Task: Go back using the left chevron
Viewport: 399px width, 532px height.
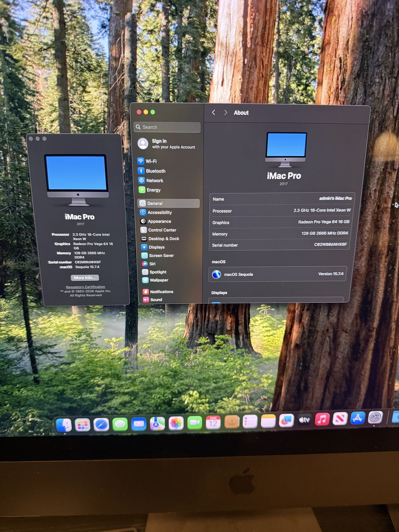Action: tap(214, 113)
